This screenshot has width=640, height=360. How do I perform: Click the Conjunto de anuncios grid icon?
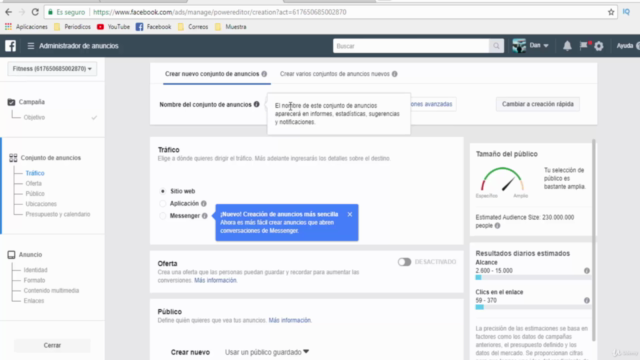[13, 158]
